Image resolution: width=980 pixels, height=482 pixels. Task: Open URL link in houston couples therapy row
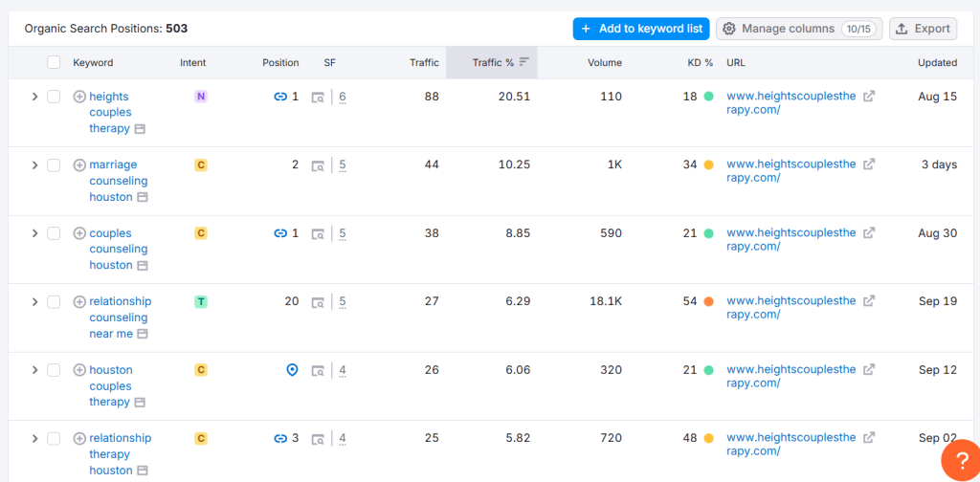(x=791, y=377)
